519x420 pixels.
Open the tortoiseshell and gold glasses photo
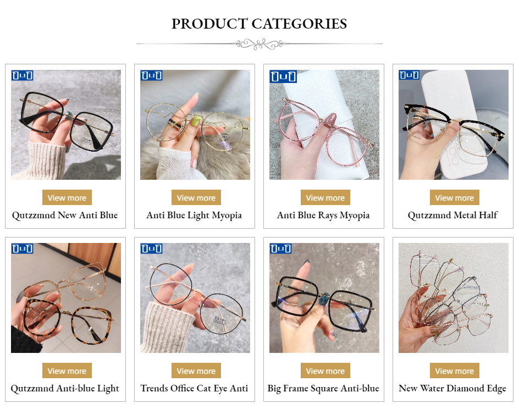[x=66, y=298]
